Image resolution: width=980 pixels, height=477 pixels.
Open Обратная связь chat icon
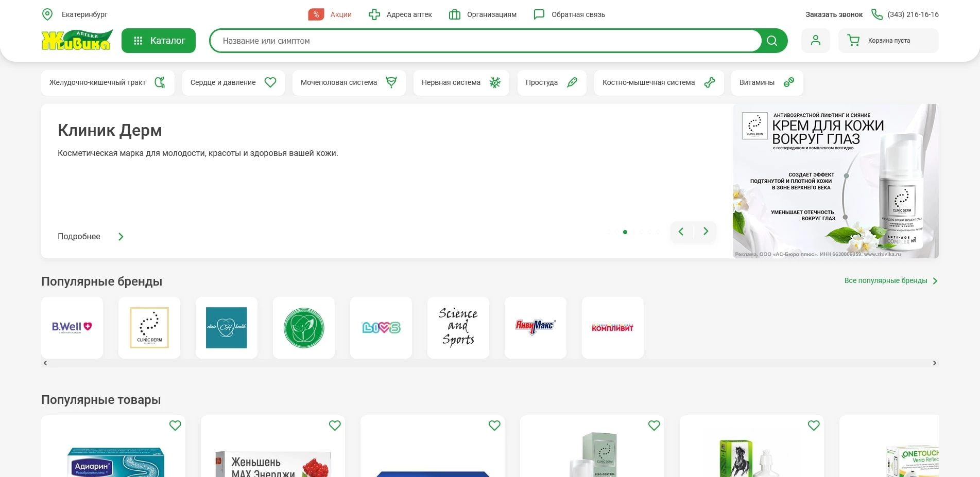(539, 14)
